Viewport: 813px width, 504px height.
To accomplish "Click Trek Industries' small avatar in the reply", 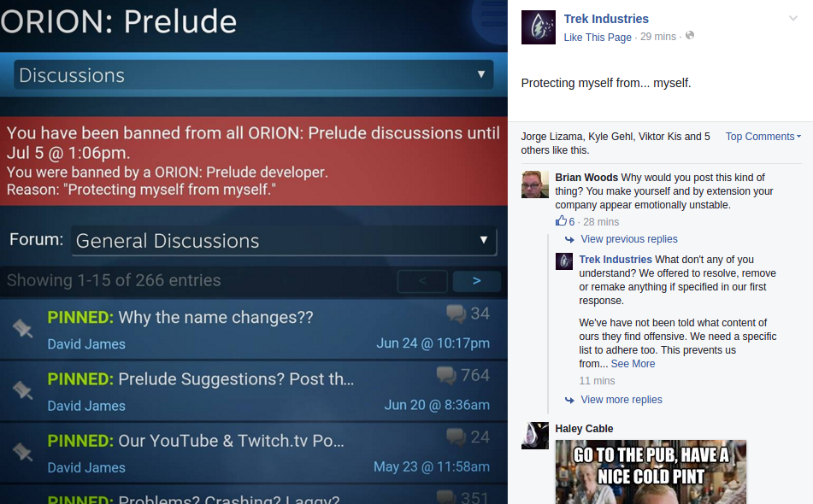I will 564,261.
